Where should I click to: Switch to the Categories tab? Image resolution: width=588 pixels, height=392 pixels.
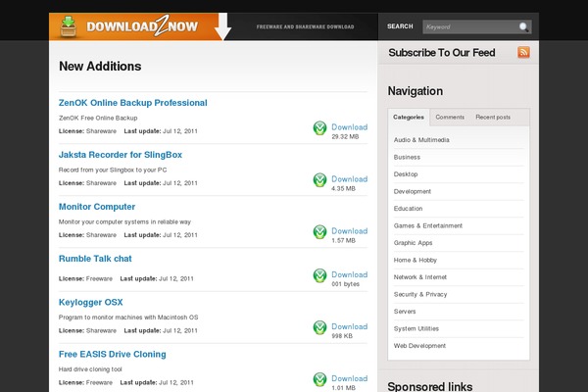pos(409,117)
